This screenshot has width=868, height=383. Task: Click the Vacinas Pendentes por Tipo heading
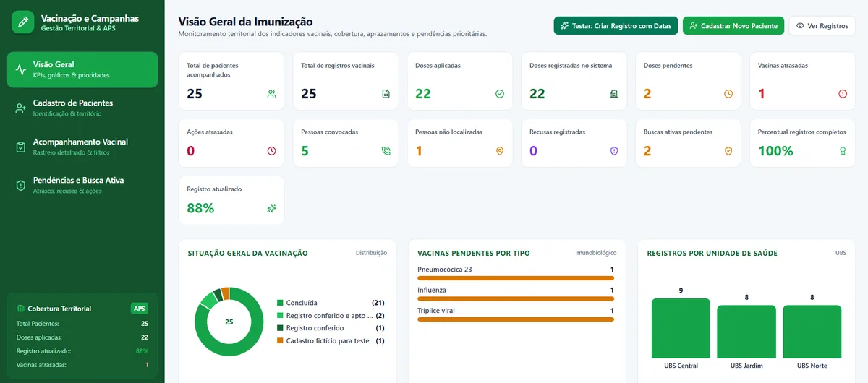tap(474, 253)
